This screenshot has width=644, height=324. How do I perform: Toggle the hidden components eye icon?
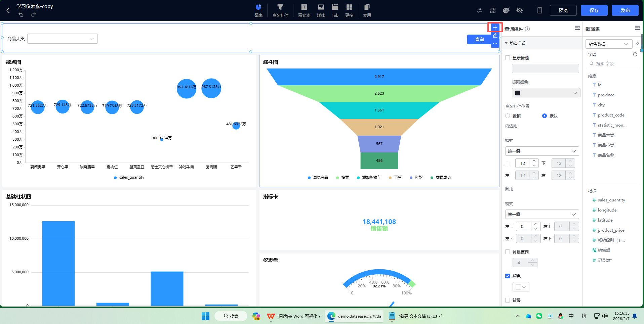520,10
